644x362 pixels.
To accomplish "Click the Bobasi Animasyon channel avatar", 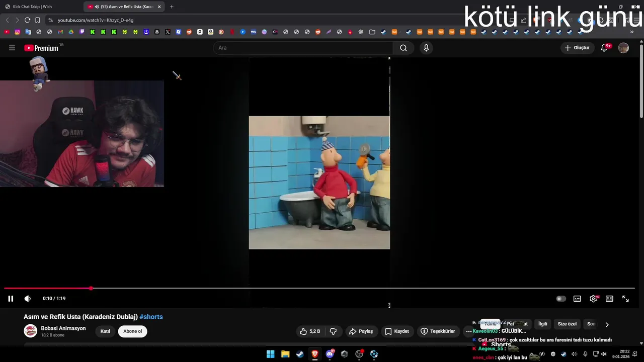I will 31,331.
